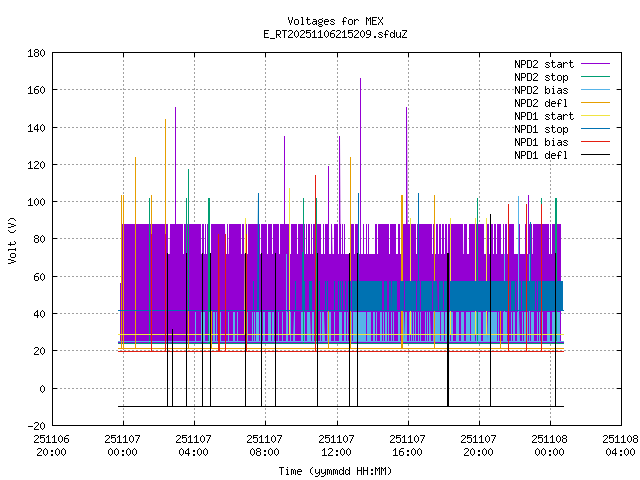Select the NPD1 stop legend entry
Viewport: 640px width, 480px height.
coord(541,129)
